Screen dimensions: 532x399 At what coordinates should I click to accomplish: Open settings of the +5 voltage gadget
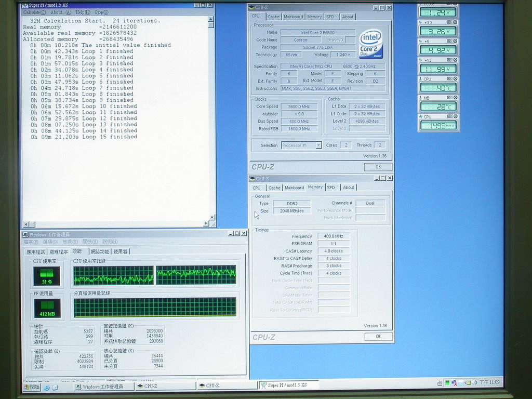449,41
